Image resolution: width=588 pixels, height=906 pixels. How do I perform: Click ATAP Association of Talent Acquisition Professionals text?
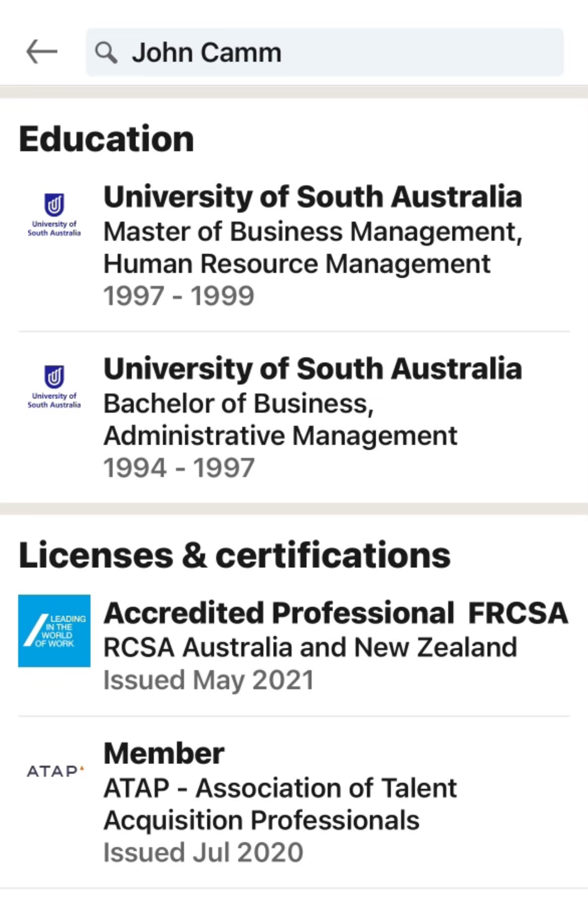280,804
